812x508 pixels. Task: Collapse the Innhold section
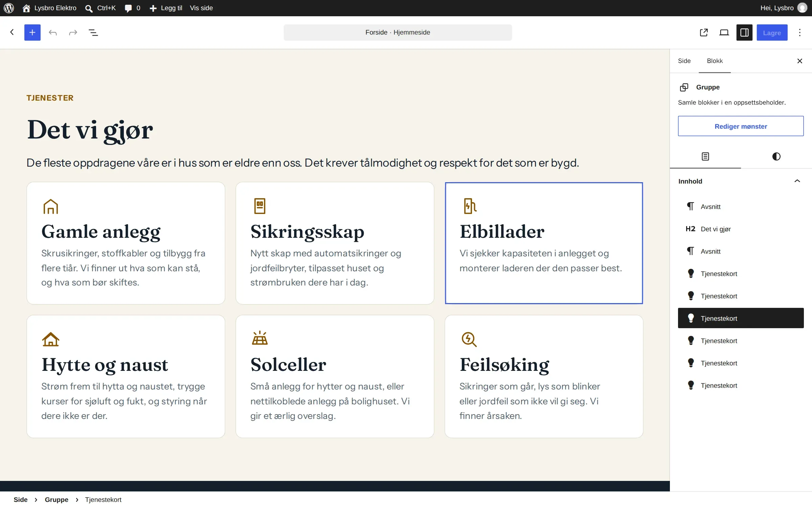(x=741, y=181)
